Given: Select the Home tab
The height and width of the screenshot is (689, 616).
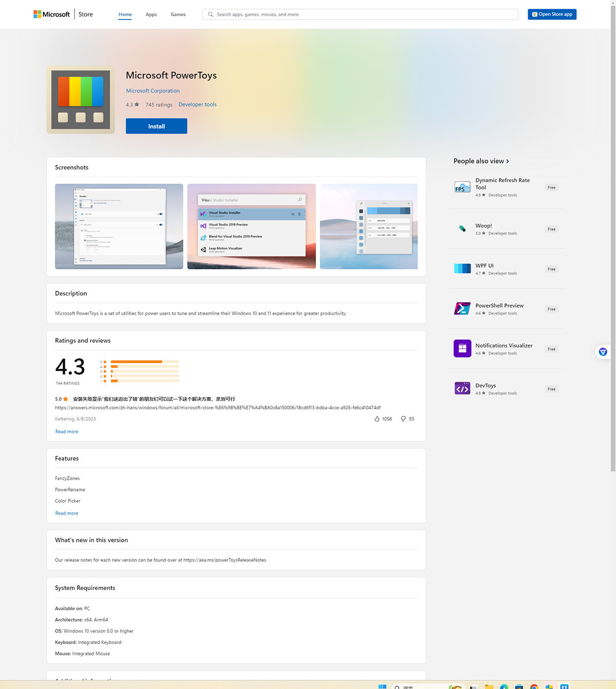Looking at the screenshot, I should point(125,14).
